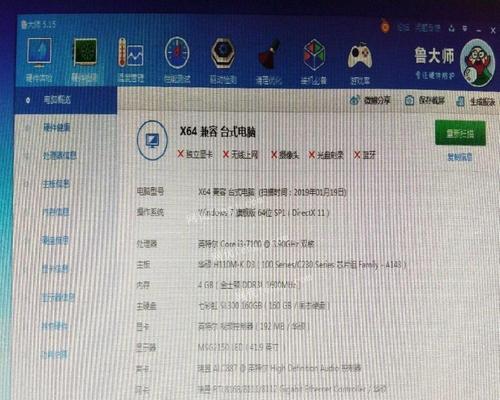Click the 电脑型号 value with scan date
Image resolution: width=500 pixels, height=400 pixels.
[x=272, y=192]
